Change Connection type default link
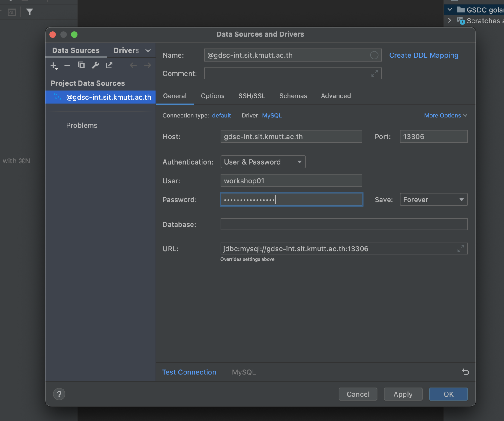504x421 pixels. click(221, 116)
